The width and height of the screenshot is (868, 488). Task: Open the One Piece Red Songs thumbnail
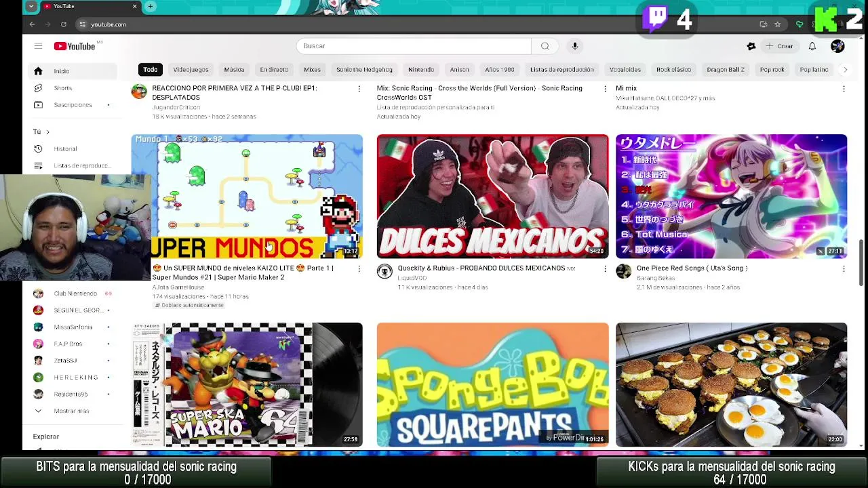coord(731,197)
